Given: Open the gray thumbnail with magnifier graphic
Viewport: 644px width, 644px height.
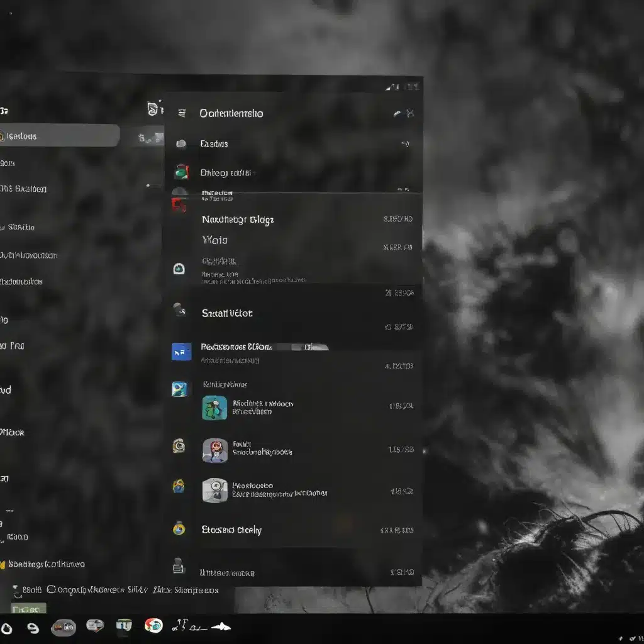Looking at the screenshot, I should coord(215,490).
